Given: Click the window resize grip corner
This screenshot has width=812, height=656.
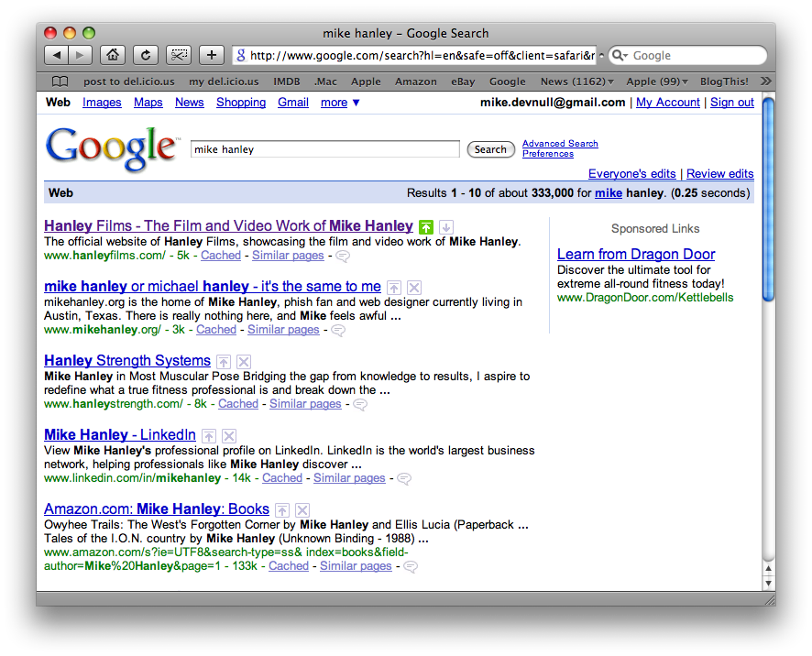Looking at the screenshot, I should point(770,599).
